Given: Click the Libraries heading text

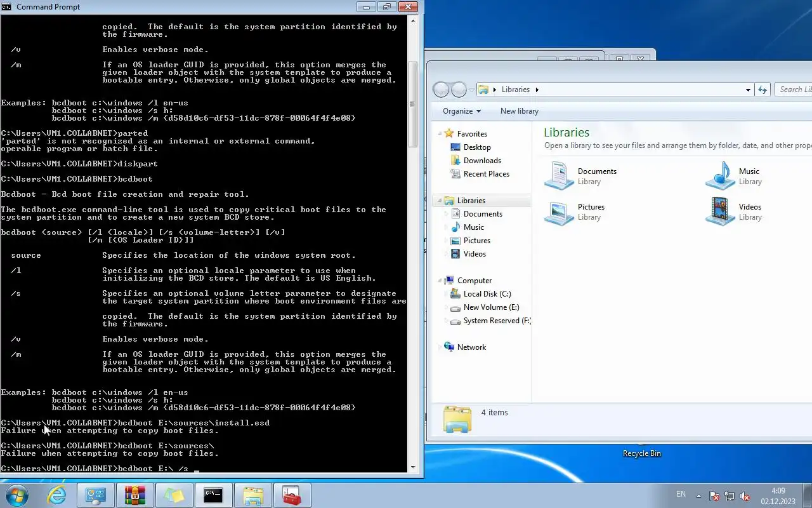Looking at the screenshot, I should point(566,133).
